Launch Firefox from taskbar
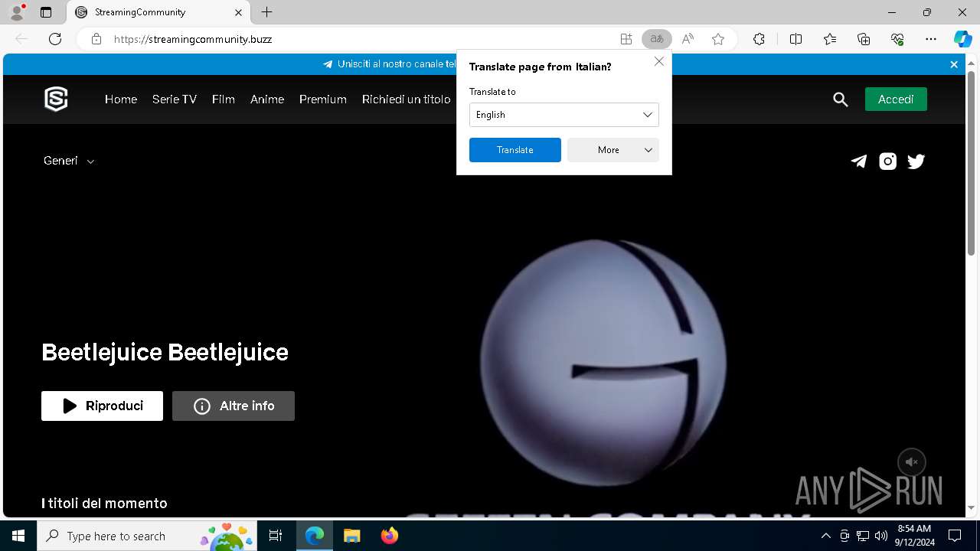 (390, 536)
